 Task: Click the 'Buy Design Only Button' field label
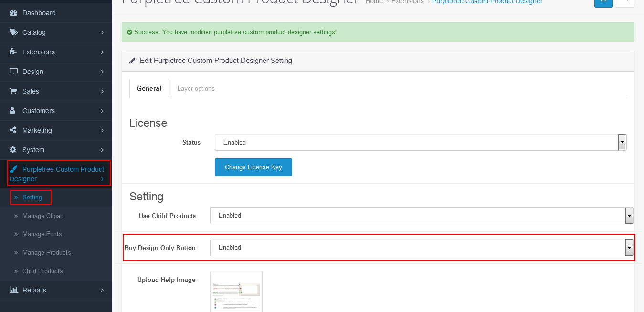pyautogui.click(x=160, y=248)
